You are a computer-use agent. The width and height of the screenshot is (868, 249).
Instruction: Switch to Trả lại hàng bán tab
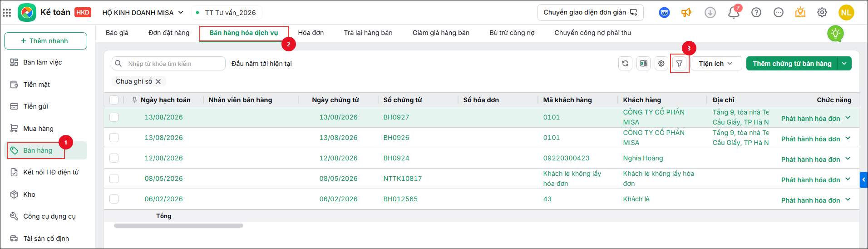point(368,33)
